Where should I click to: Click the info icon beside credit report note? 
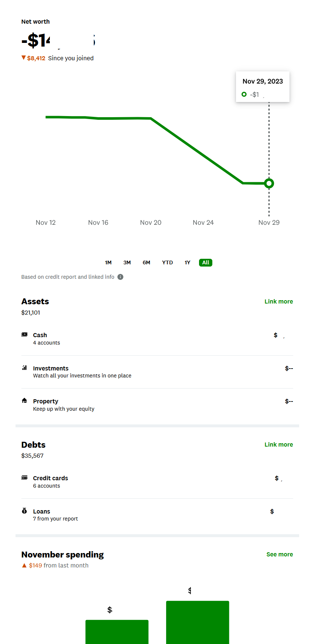click(x=120, y=277)
